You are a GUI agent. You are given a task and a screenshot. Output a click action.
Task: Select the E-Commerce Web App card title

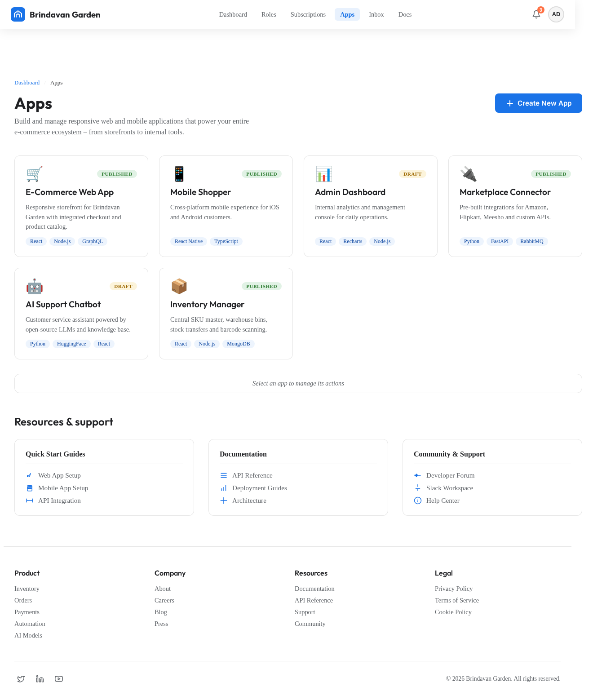click(x=70, y=192)
